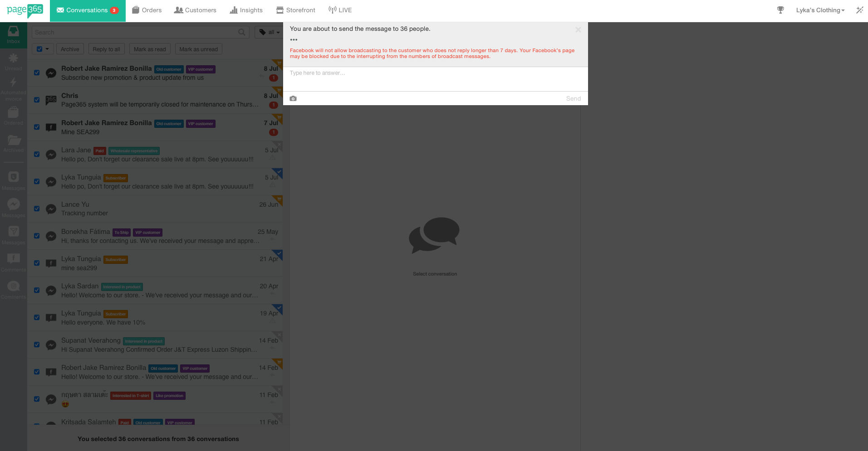Open the Inbox sidebar icon
This screenshot has width=868, height=451.
click(x=13, y=35)
